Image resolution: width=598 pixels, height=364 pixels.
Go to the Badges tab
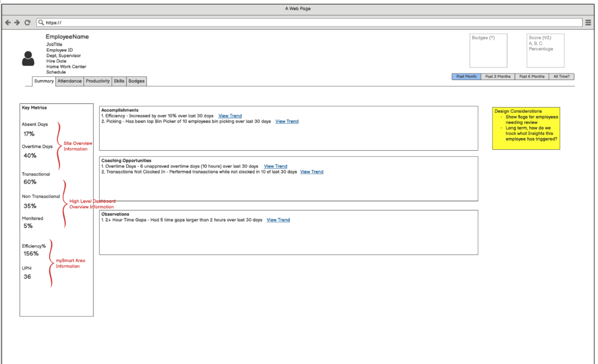[136, 81]
